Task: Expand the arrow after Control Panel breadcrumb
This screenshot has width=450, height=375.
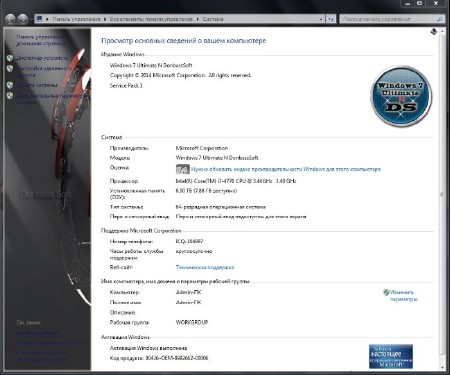Action: point(105,19)
